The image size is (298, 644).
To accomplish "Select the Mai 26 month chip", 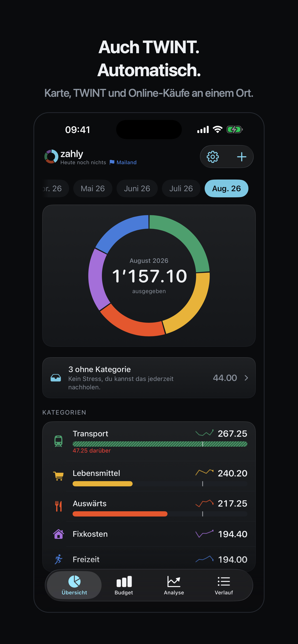I will pyautogui.click(x=93, y=189).
